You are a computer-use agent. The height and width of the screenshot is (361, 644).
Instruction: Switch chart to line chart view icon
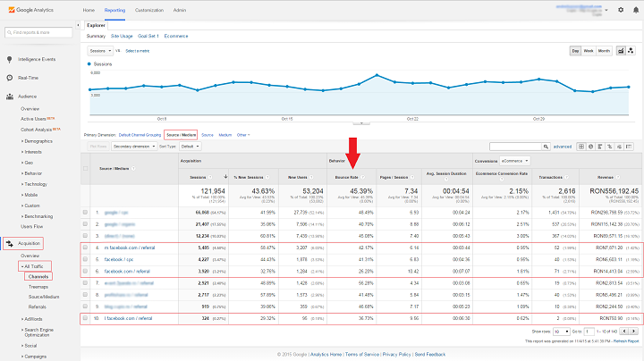point(622,52)
